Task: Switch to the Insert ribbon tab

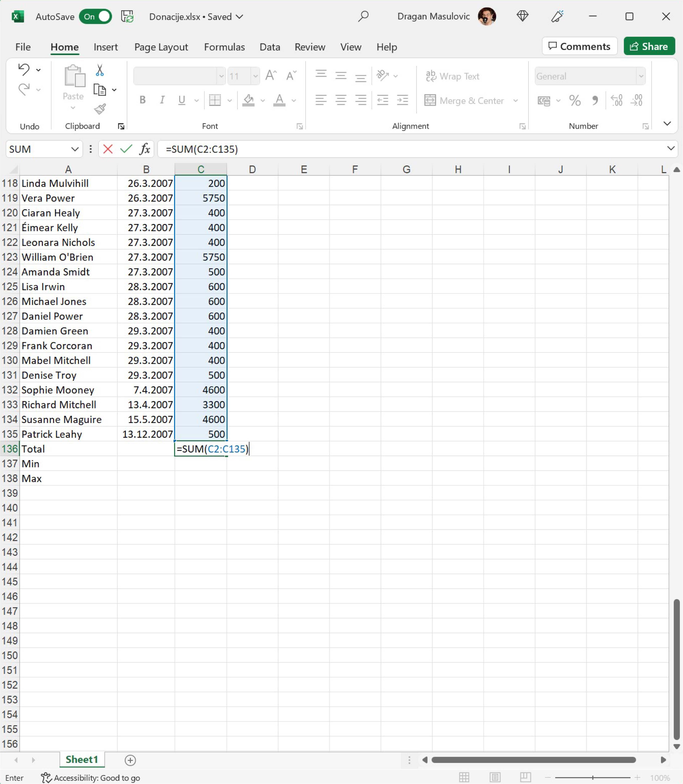Action: tap(106, 47)
